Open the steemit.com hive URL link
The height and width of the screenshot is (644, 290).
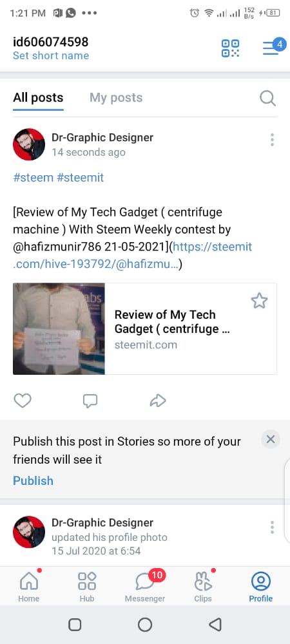point(133,256)
